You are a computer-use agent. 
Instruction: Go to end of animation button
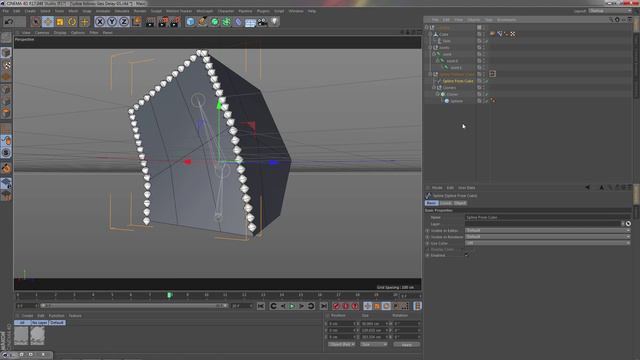324,306
